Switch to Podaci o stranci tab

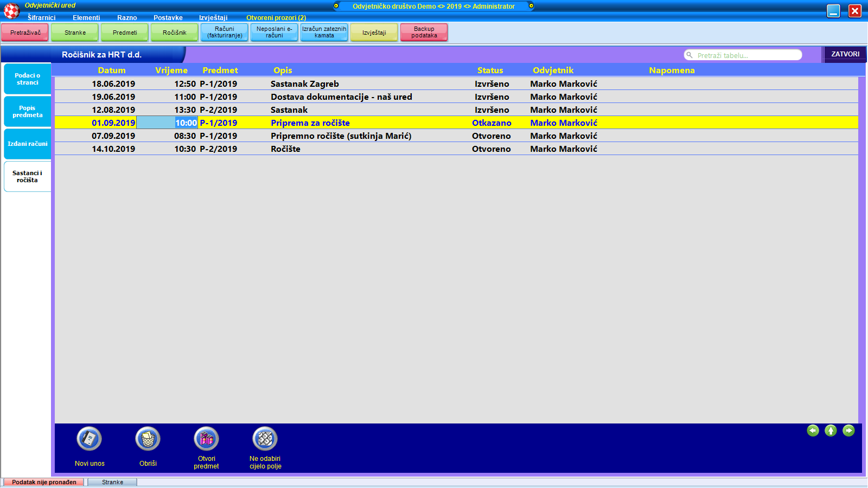coord(27,79)
